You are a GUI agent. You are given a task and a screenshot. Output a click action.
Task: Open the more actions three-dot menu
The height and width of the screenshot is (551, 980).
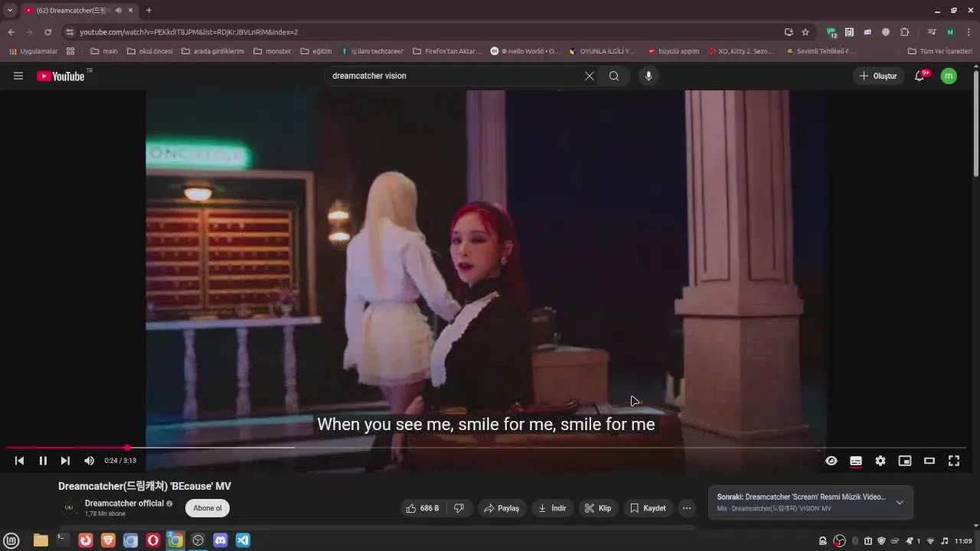(x=687, y=508)
